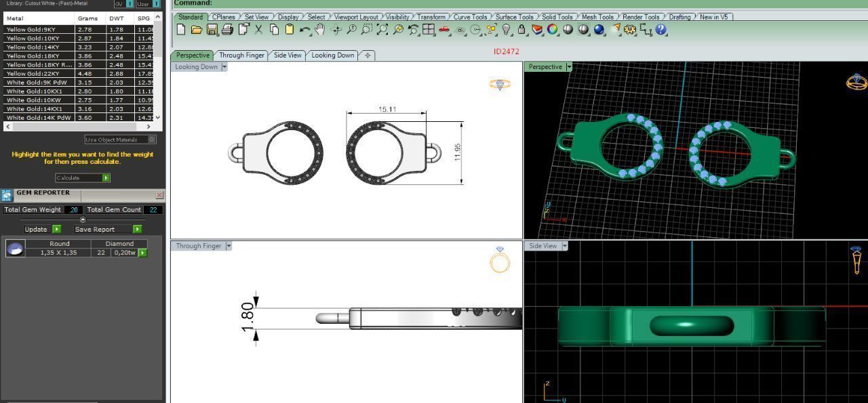Click the four viewports layout icon

click(x=429, y=29)
